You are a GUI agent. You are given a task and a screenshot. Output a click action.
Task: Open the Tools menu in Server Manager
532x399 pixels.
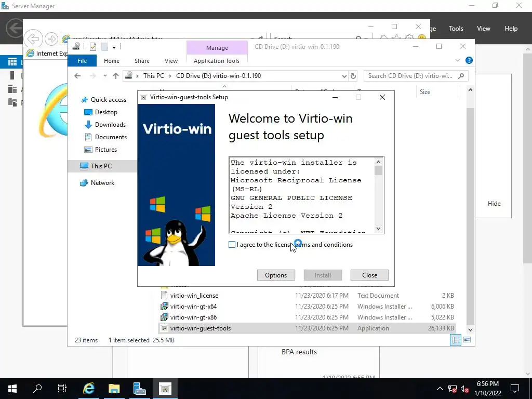tap(456, 29)
